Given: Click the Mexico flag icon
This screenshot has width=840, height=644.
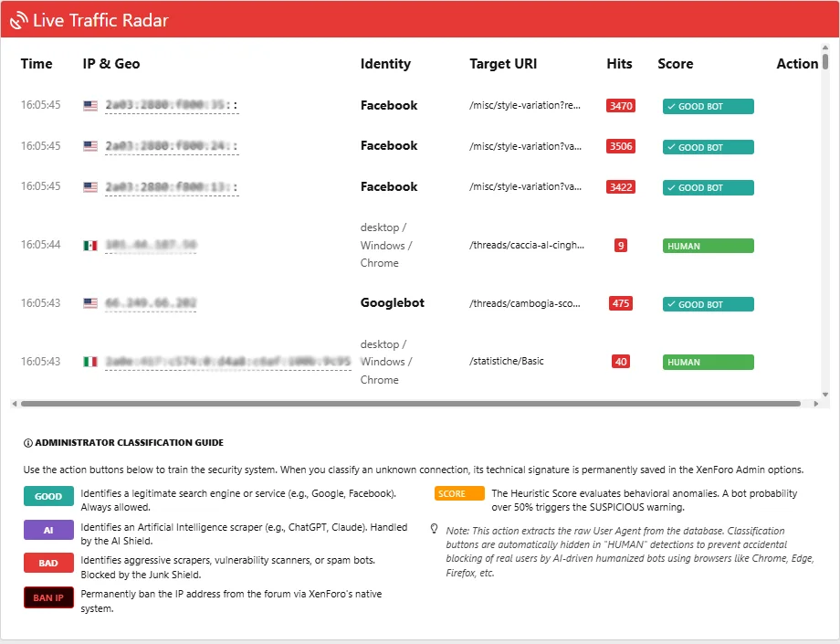Looking at the screenshot, I should 90,246.
